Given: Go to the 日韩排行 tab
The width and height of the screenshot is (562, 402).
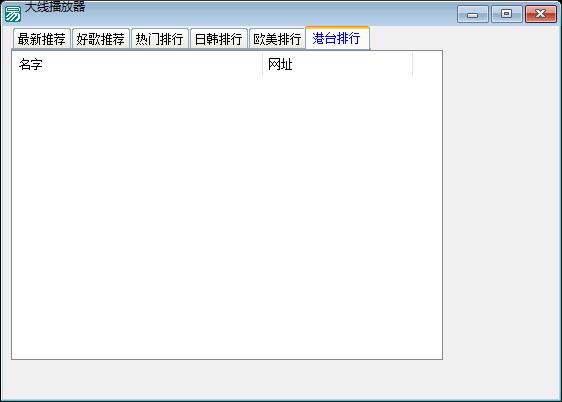Looking at the screenshot, I should [219, 39].
